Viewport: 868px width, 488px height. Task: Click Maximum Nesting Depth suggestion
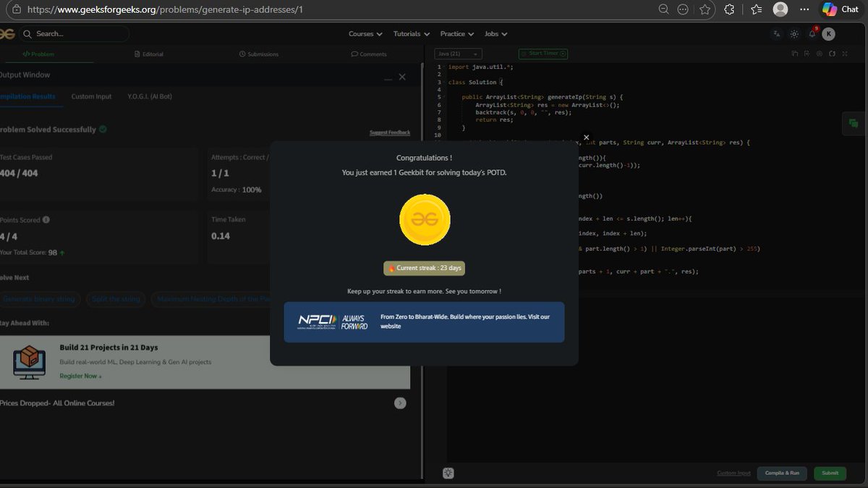coord(214,298)
